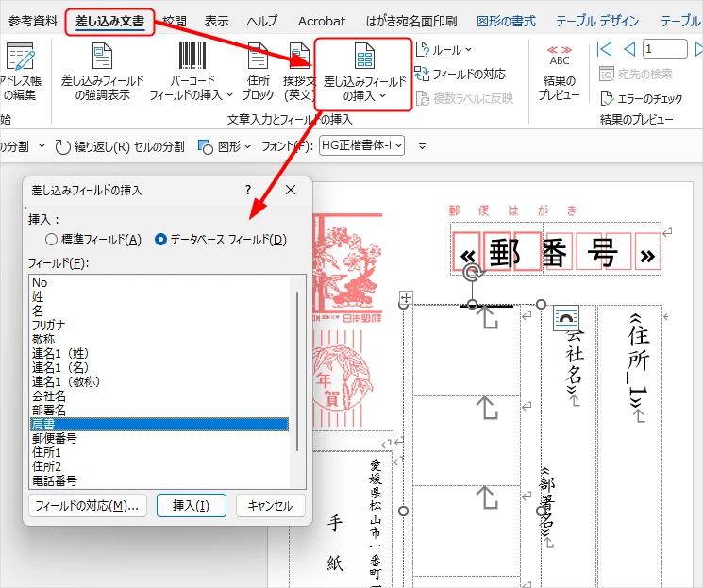
Task: Switch to the 参考資料 tab
Action: click(33, 21)
